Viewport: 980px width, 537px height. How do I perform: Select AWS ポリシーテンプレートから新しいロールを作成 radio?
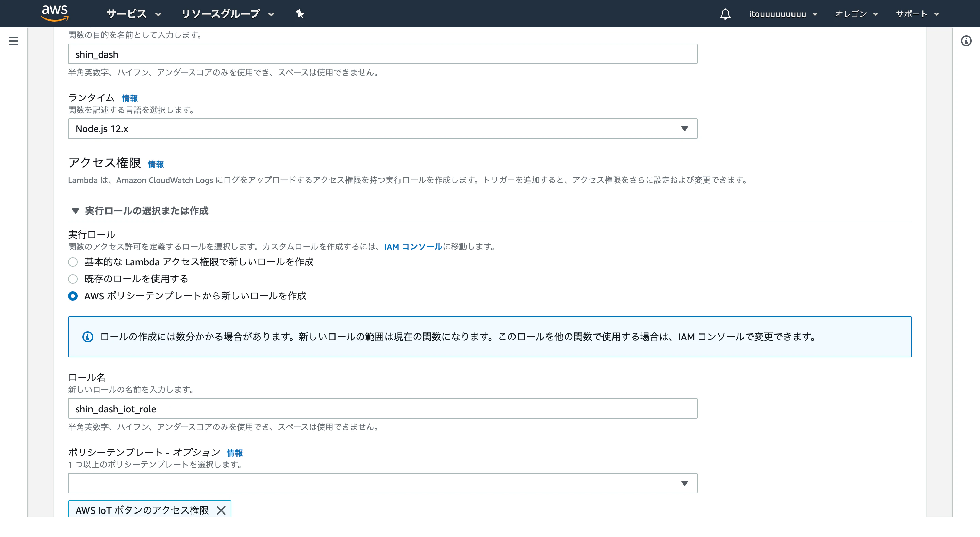click(x=73, y=296)
